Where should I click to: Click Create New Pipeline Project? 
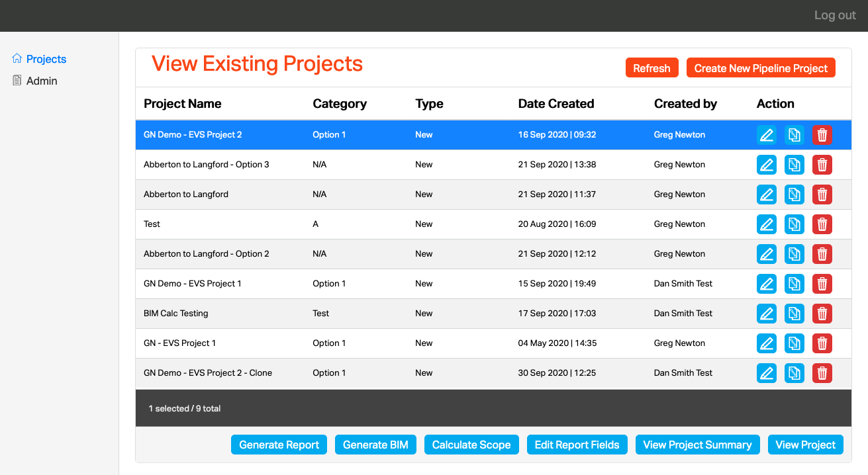tap(761, 68)
